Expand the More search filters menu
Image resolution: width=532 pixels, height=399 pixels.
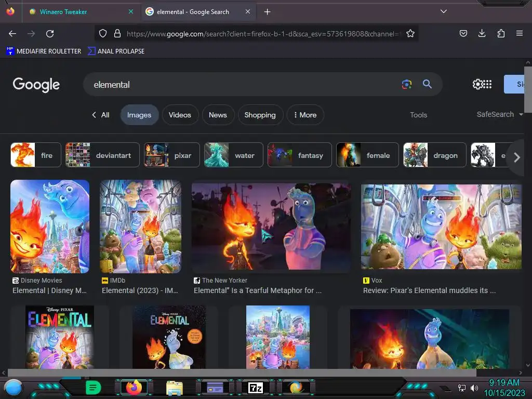tap(305, 115)
